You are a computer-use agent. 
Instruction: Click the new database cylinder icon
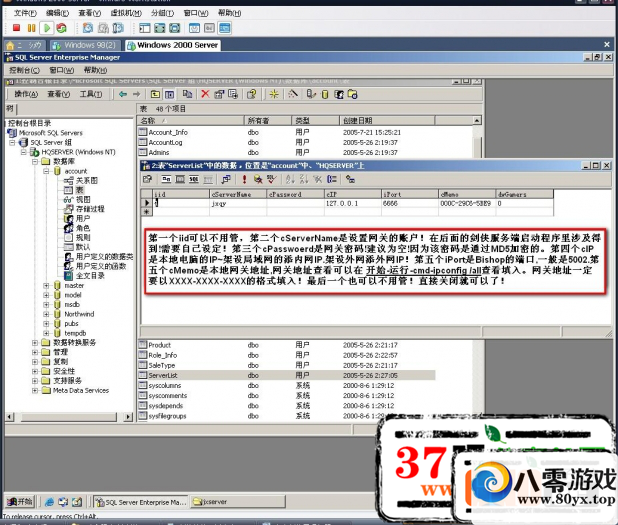(x=325, y=95)
